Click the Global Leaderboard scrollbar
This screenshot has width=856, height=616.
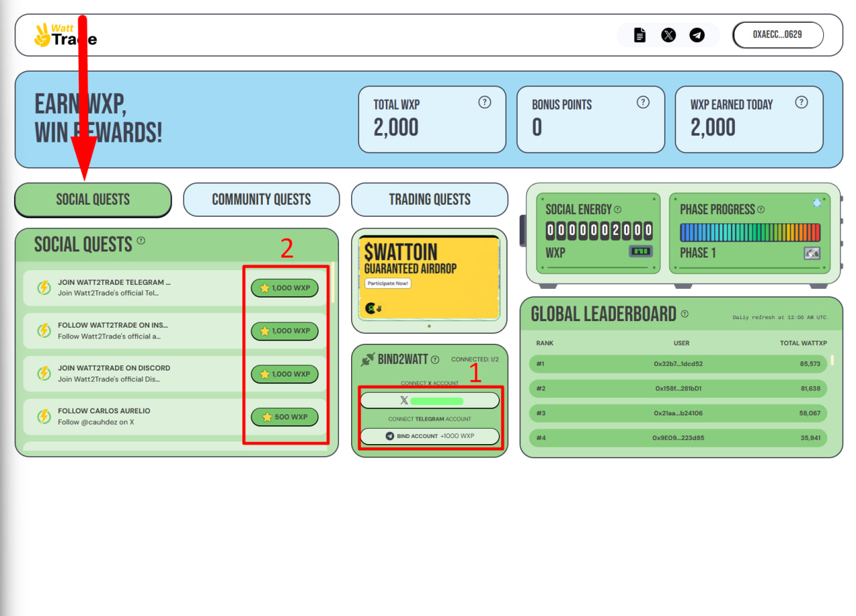[x=833, y=361]
